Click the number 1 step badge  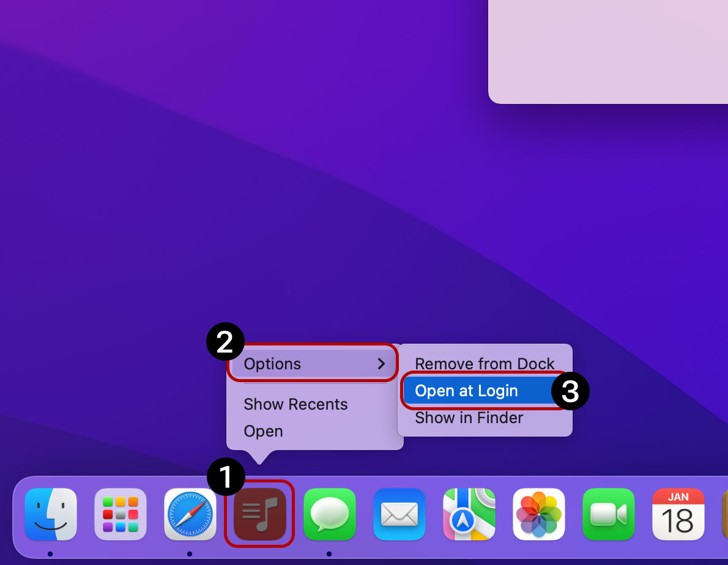click(226, 477)
